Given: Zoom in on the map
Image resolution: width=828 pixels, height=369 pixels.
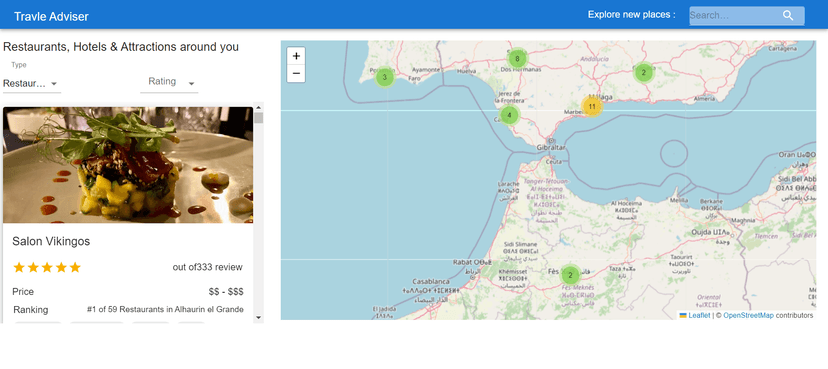Looking at the screenshot, I should click(x=296, y=56).
